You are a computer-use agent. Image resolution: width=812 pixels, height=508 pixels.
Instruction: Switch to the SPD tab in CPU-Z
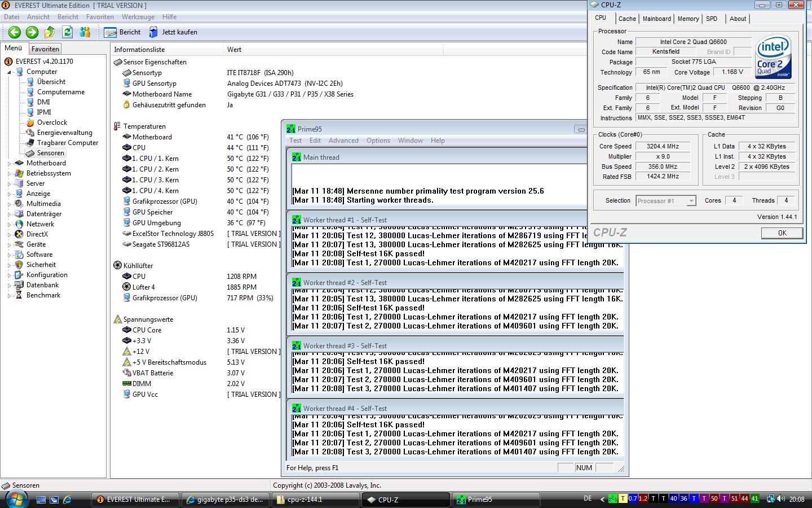(x=712, y=19)
